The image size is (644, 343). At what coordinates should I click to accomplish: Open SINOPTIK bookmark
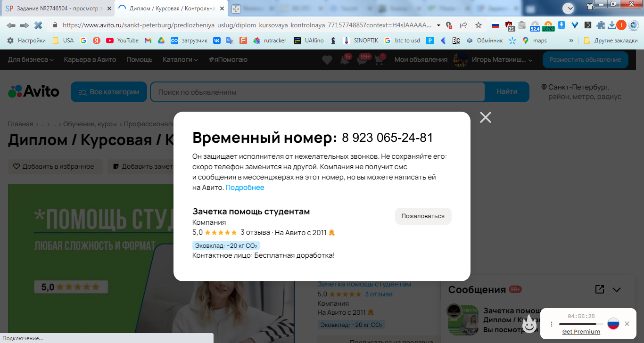pos(361,41)
